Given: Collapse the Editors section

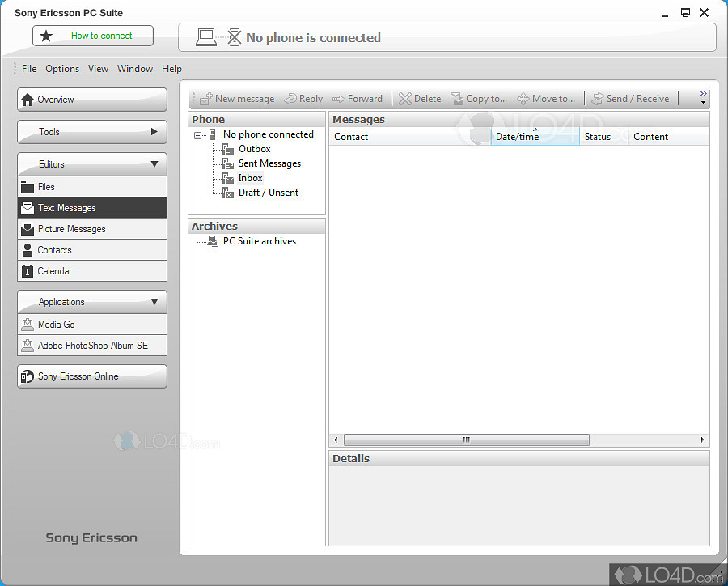Looking at the screenshot, I should [x=154, y=164].
